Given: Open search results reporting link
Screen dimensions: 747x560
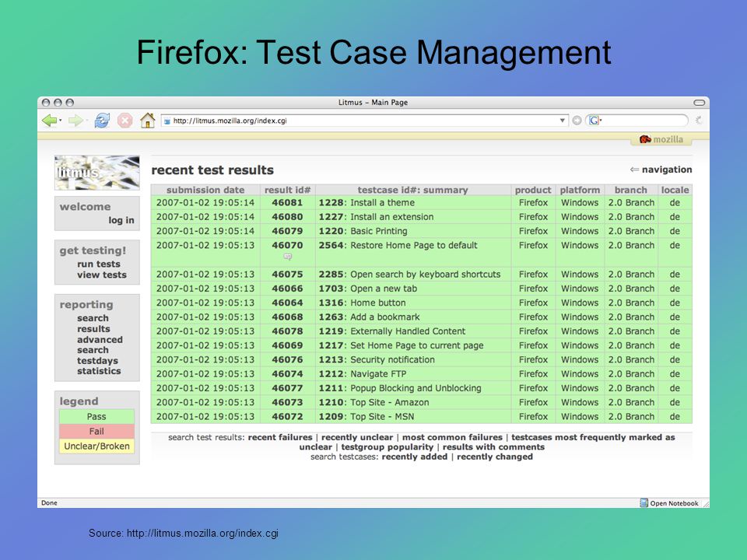Looking at the screenshot, I should 93,324.
